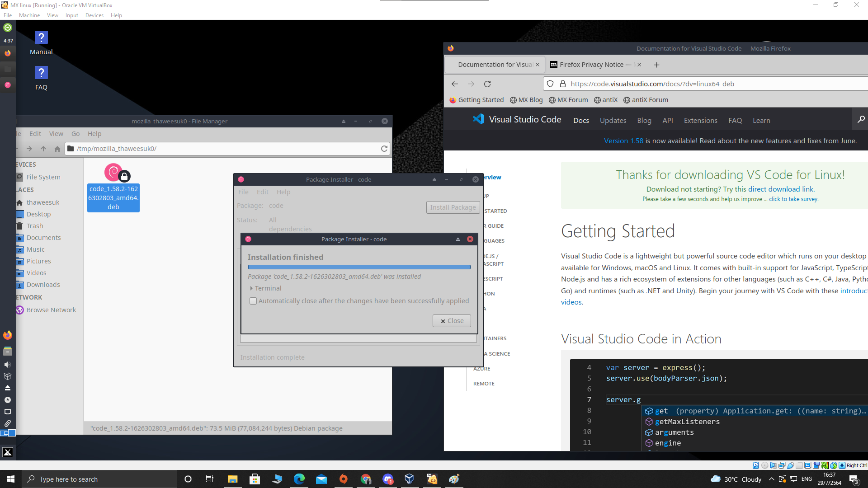Open search on the Visual Studio Code site

860,119
